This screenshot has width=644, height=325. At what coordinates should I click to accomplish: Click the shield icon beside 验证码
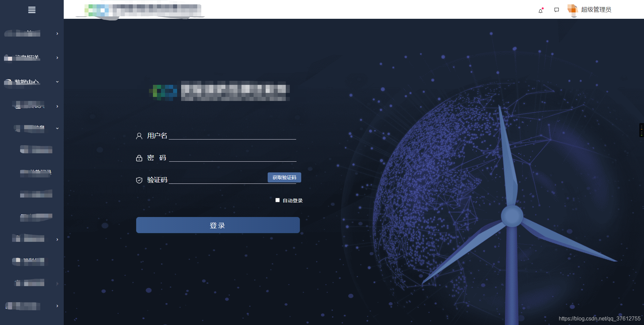[139, 180]
